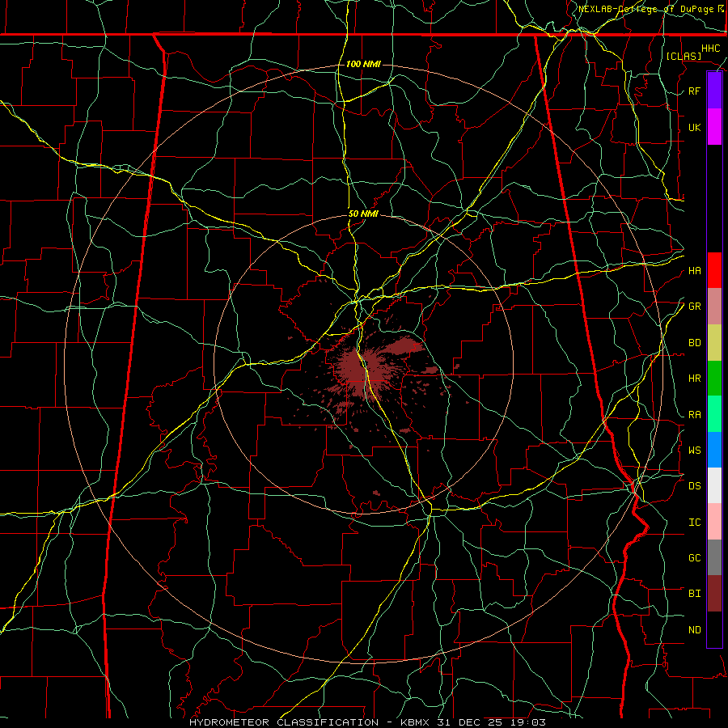Click the 50 NMI range ring label
This screenshot has width=728, height=728.
pyautogui.click(x=363, y=214)
